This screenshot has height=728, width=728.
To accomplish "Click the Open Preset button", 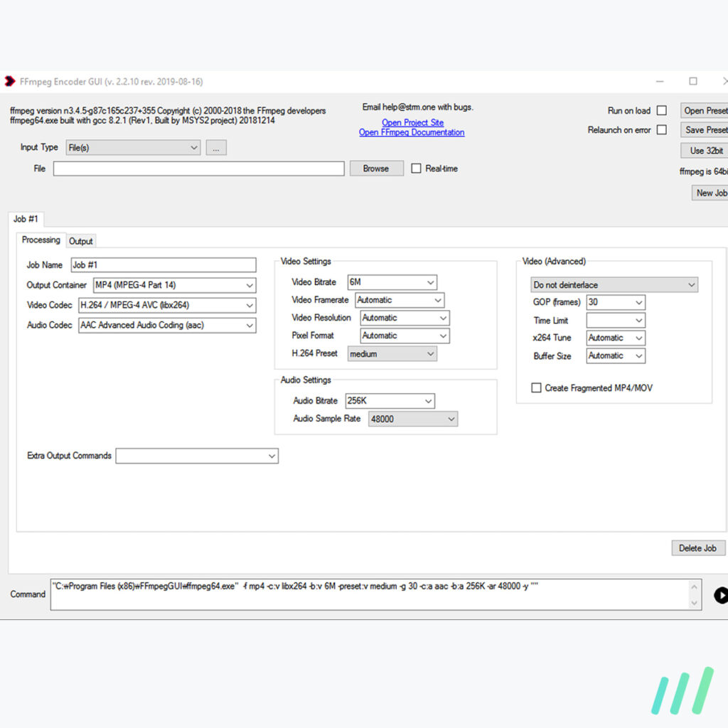I will point(705,110).
